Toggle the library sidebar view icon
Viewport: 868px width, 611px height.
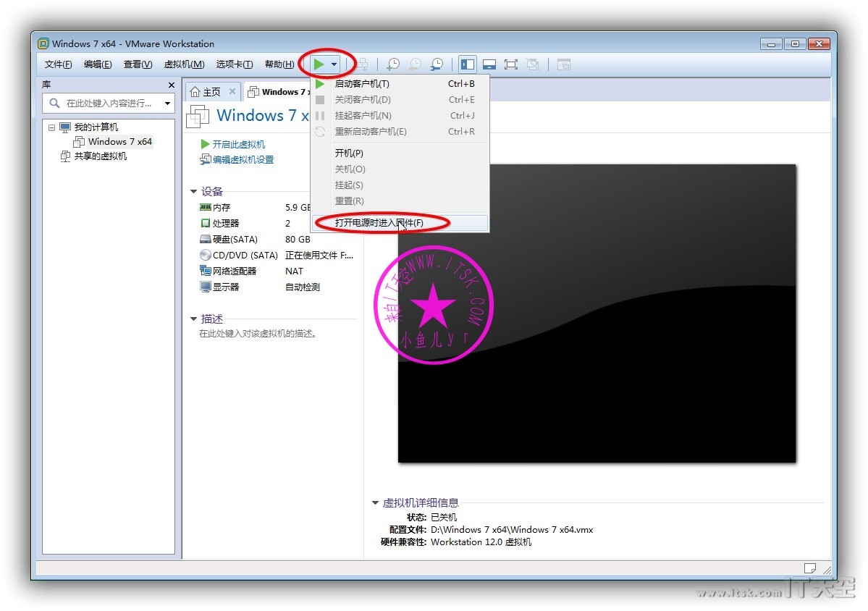coord(468,64)
